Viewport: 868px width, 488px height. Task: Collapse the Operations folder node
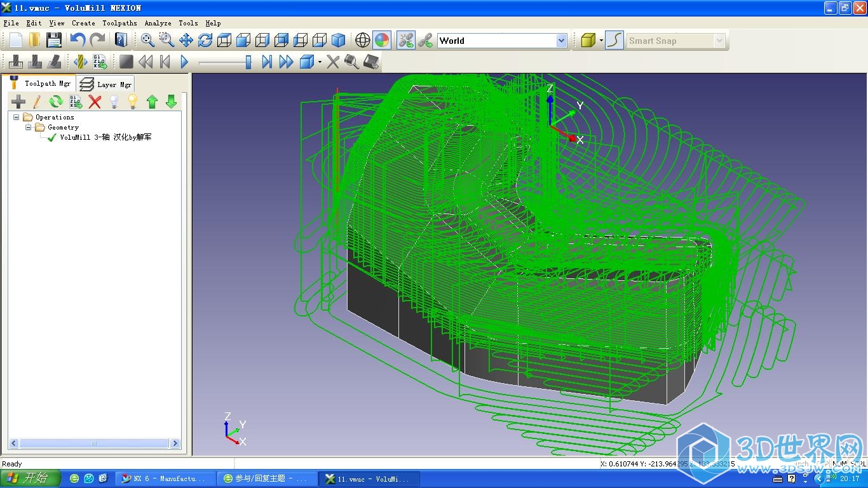(x=17, y=117)
